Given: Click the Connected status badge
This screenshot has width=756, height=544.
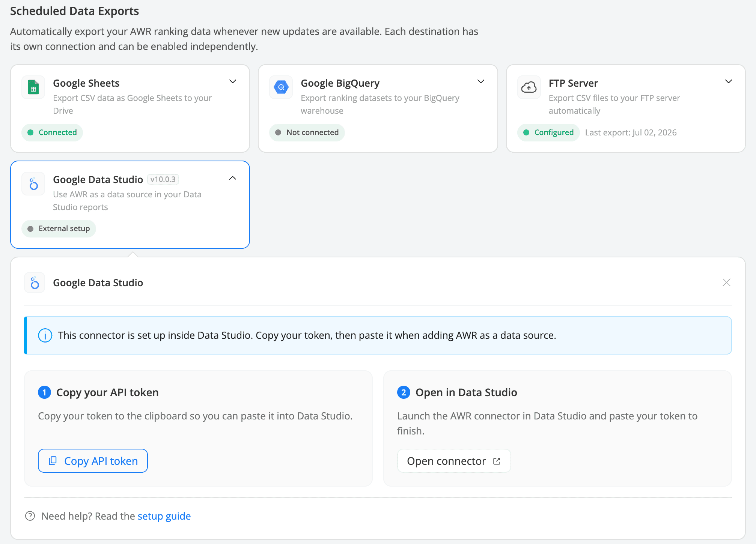Looking at the screenshot, I should point(52,132).
